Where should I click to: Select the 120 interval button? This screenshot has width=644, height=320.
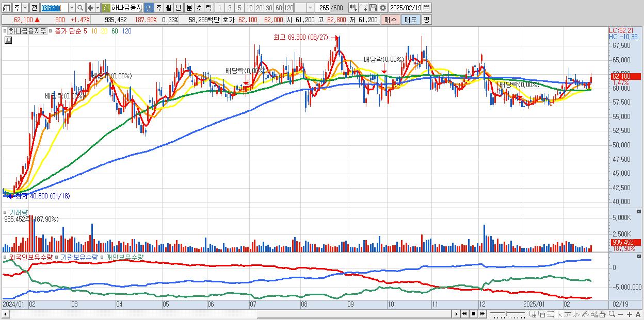point(289,8)
